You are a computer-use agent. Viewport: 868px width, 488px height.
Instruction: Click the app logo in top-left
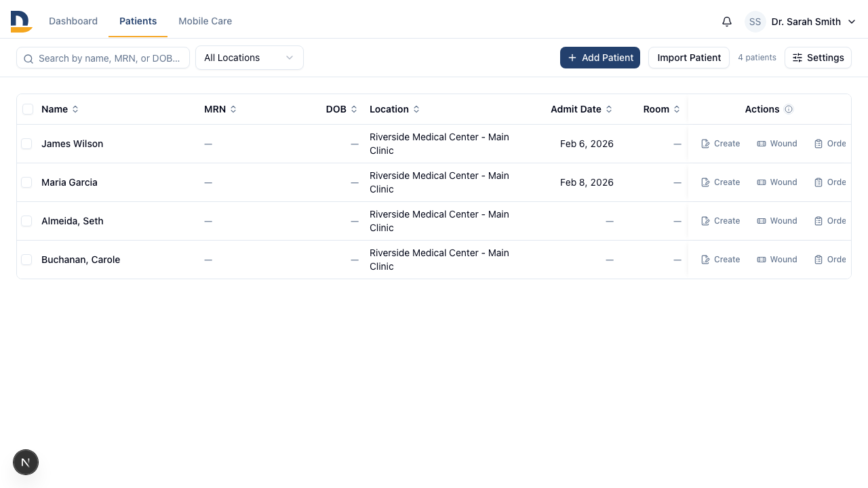pyautogui.click(x=22, y=22)
